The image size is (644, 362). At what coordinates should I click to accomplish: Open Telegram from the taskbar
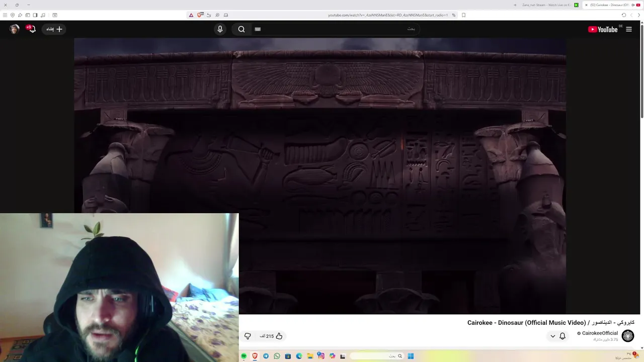(266, 356)
